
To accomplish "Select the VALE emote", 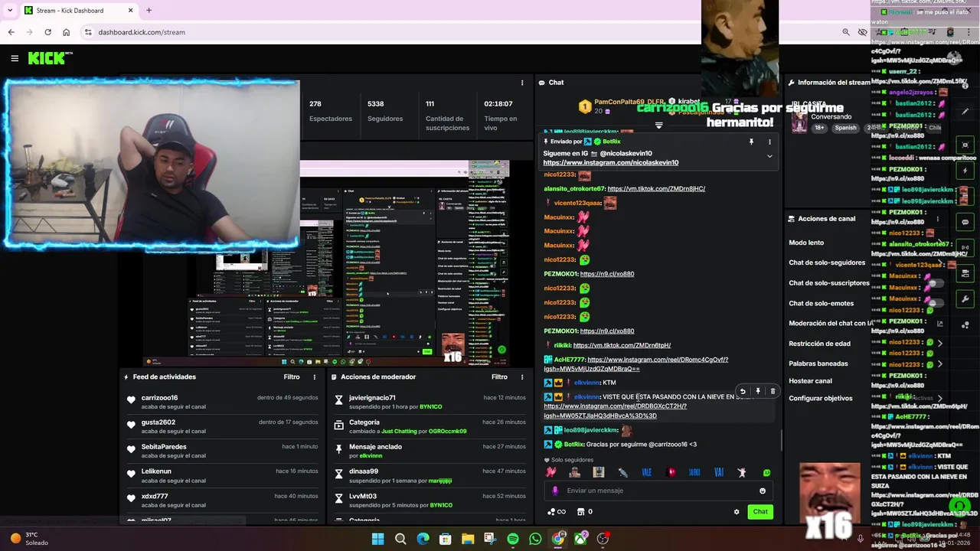I will click(x=647, y=472).
